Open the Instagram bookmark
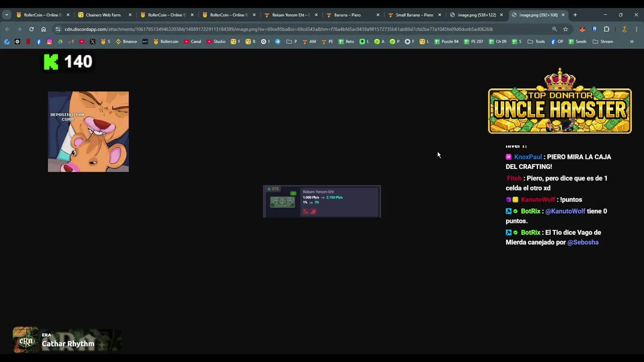 (49, 42)
